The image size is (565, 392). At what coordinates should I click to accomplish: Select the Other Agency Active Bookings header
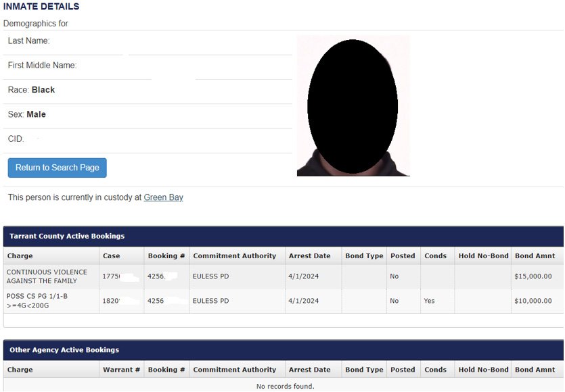[x=66, y=349]
